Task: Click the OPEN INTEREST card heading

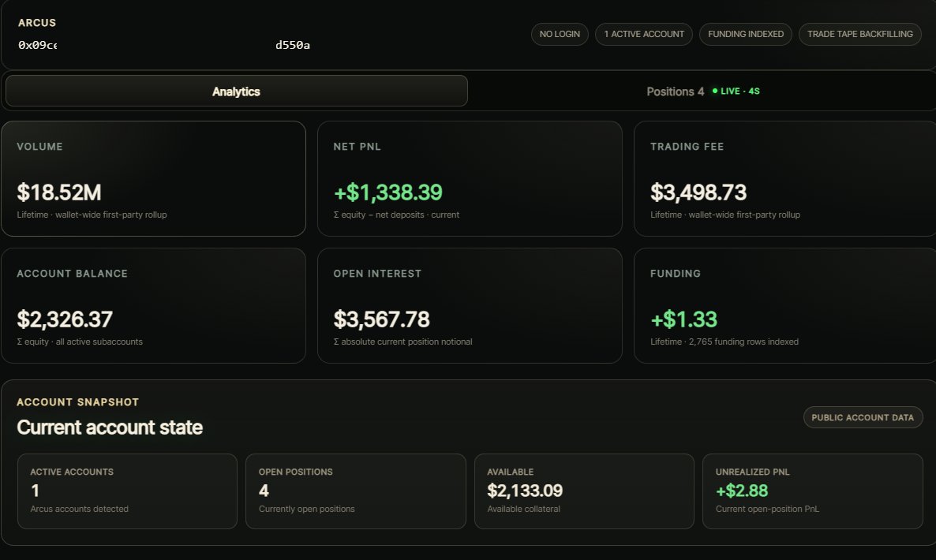Action: tap(377, 274)
